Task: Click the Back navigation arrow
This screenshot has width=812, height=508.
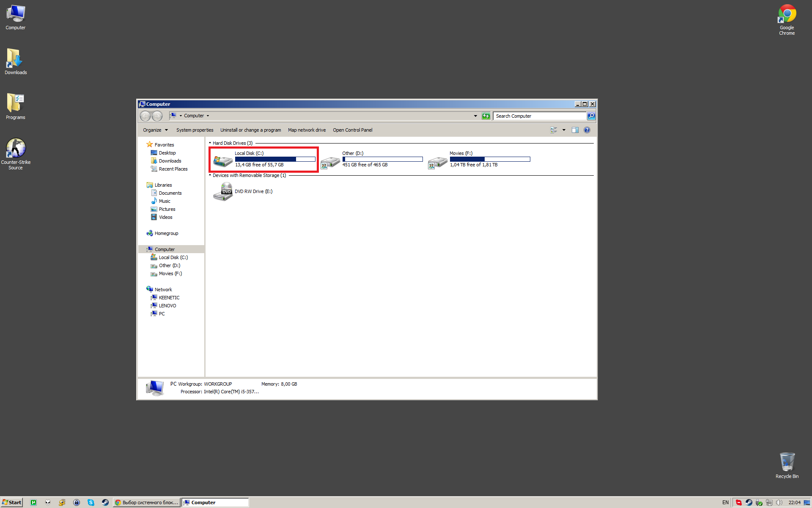Action: [x=145, y=116]
